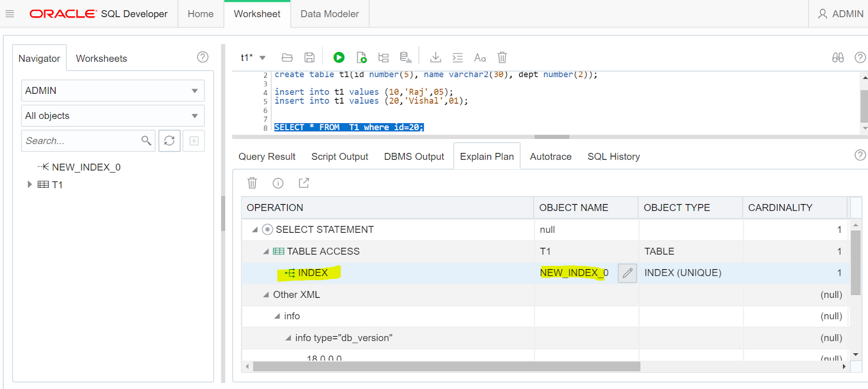The height and width of the screenshot is (389, 868).
Task: Switch to the Home tab
Action: coord(201,14)
